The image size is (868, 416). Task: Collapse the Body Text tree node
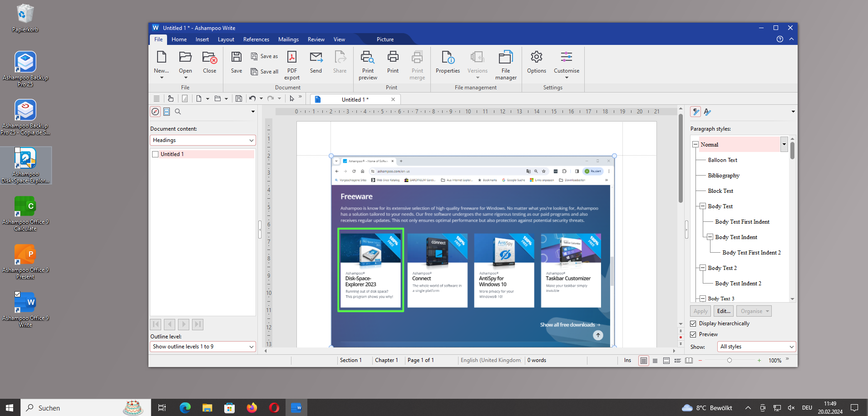(x=703, y=206)
